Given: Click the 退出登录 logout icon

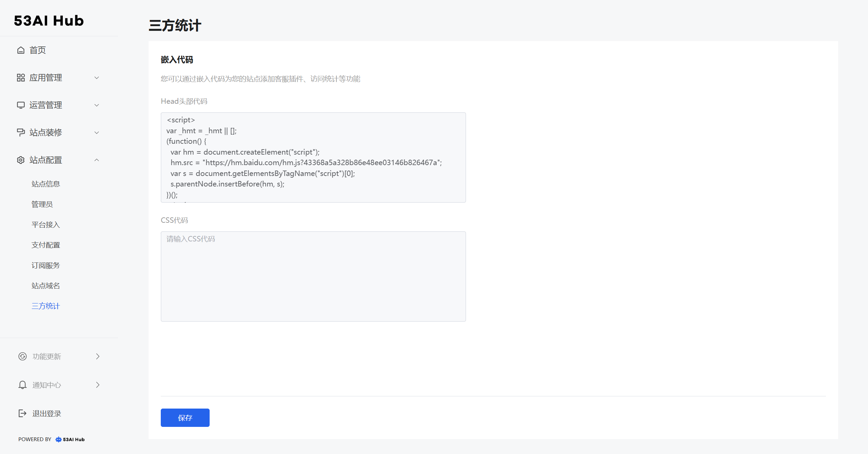Looking at the screenshot, I should click(22, 413).
